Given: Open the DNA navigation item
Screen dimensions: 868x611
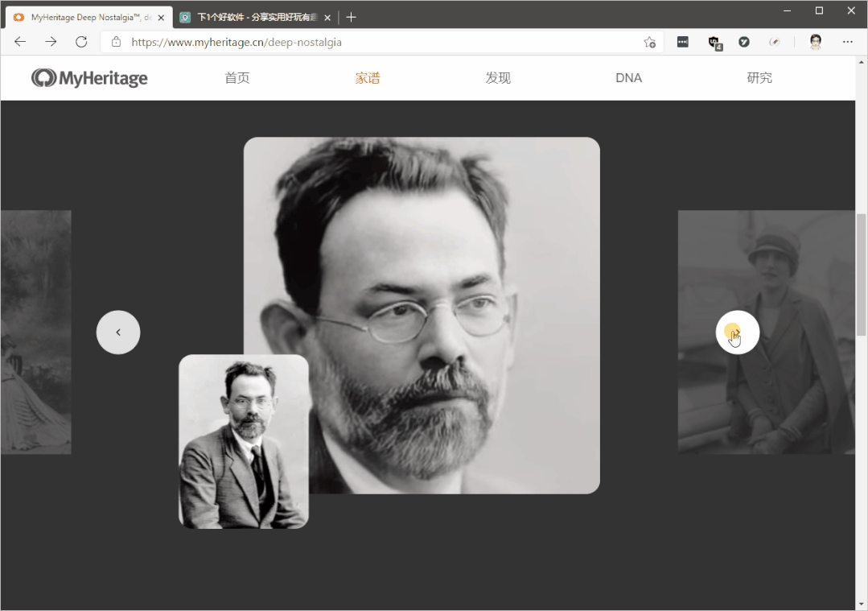Looking at the screenshot, I should tap(629, 78).
